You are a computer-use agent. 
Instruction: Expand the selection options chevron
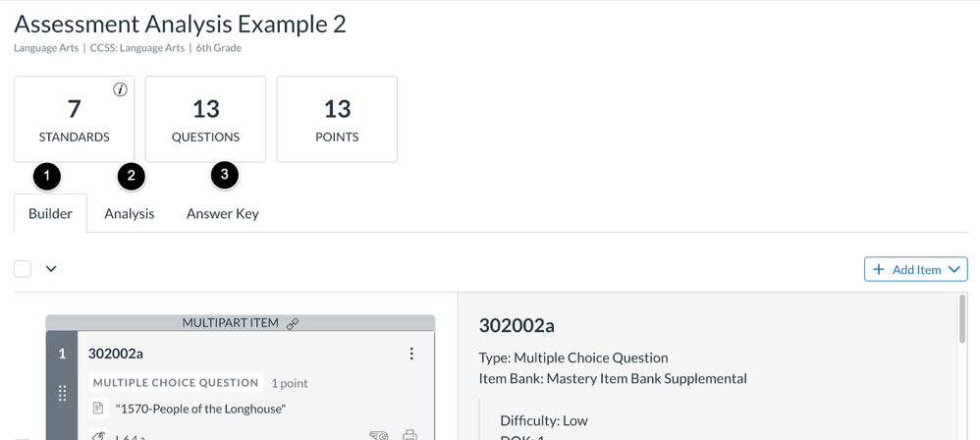[51, 269]
